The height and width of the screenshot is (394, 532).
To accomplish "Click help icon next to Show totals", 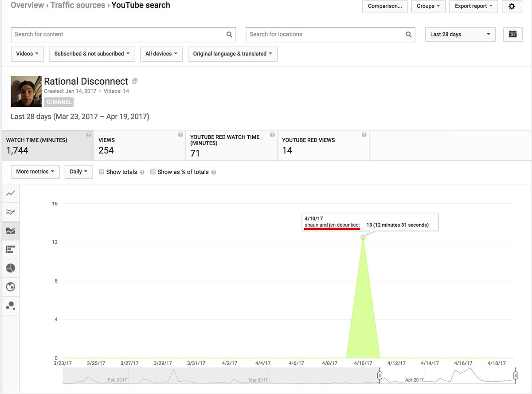I will 142,172.
